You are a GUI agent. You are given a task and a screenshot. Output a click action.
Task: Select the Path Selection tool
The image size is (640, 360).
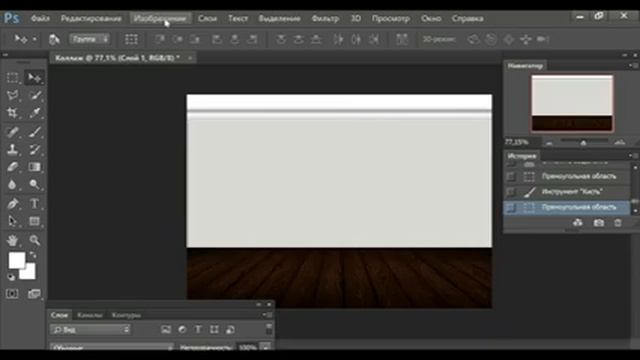point(12,221)
